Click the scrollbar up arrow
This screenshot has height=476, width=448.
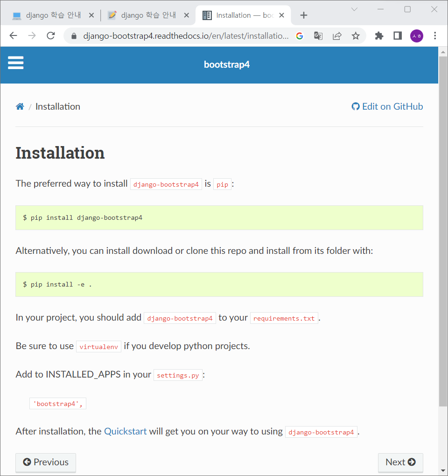443,52
